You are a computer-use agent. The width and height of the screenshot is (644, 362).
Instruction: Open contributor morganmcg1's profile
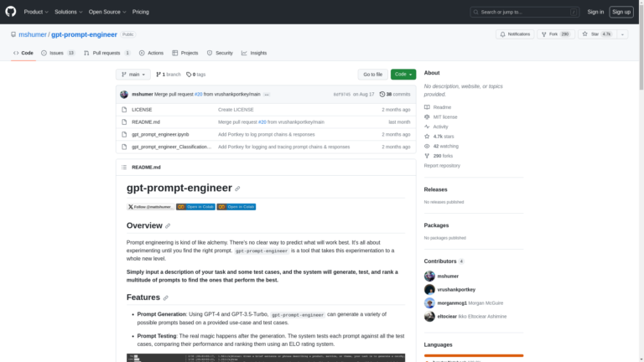pos(452,303)
